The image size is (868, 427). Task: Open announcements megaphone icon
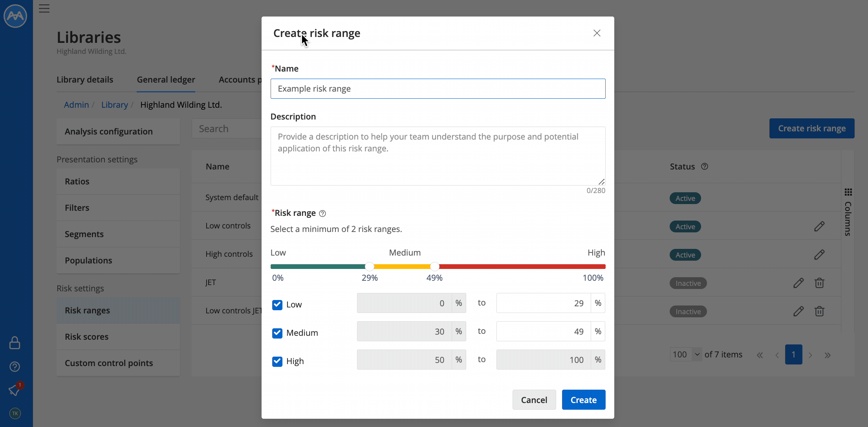click(x=15, y=390)
